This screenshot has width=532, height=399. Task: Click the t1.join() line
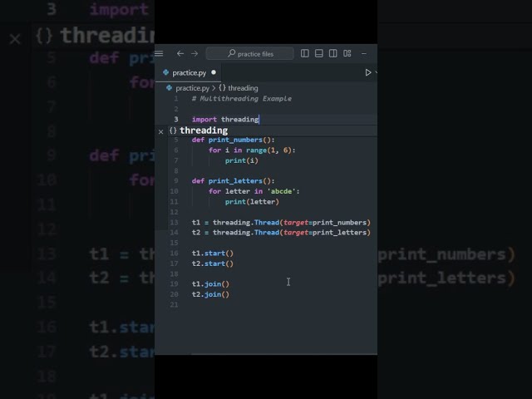click(210, 284)
